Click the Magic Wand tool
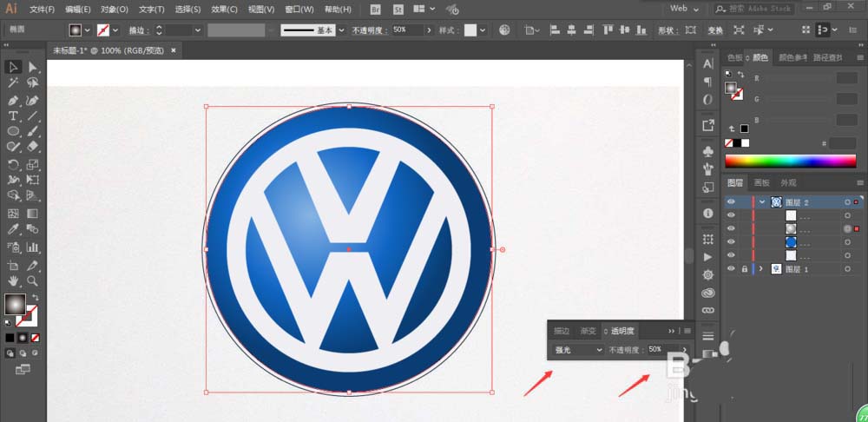 pos(14,83)
